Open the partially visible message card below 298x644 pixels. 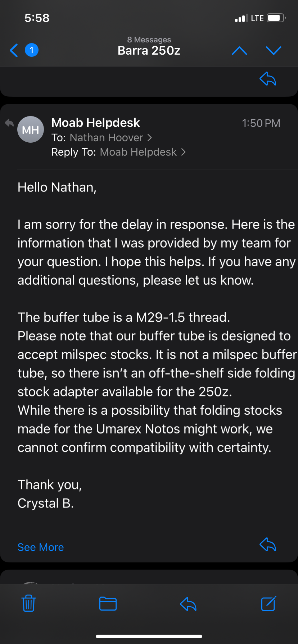[x=149, y=577]
